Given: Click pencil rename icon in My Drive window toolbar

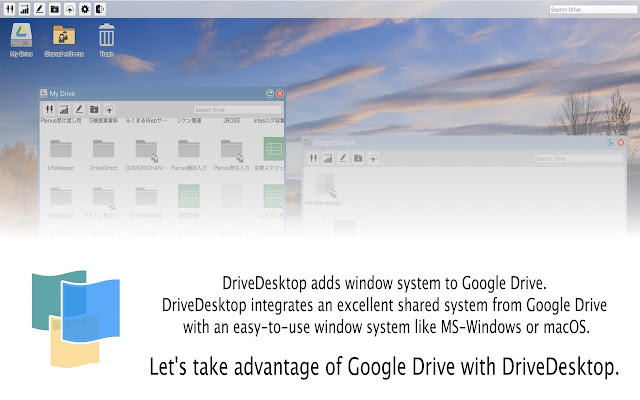Looking at the screenshot, I should 79,109.
